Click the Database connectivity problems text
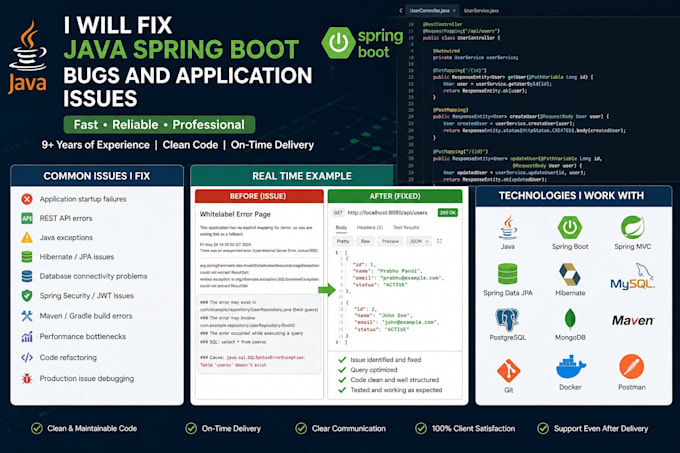Image resolution: width=680 pixels, height=453 pixels. [93, 276]
